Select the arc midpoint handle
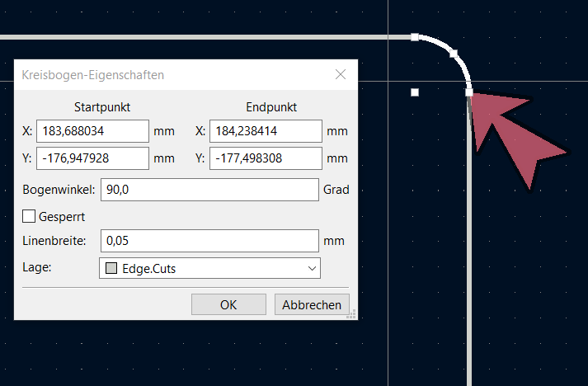588x386 pixels. [x=454, y=54]
